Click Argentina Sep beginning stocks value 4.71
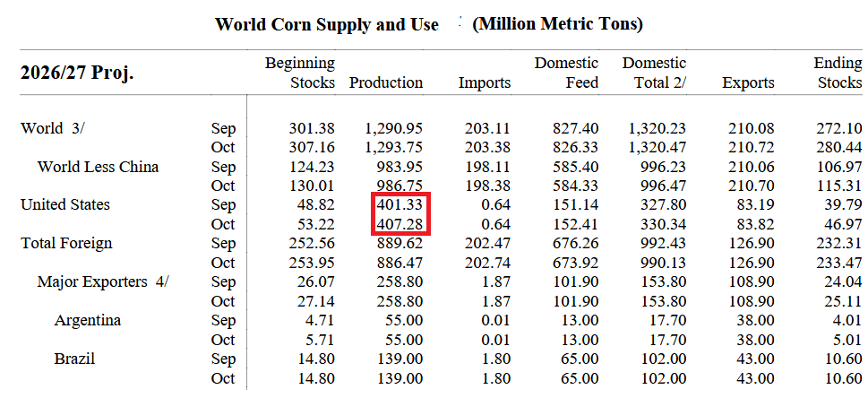 [x=320, y=320]
